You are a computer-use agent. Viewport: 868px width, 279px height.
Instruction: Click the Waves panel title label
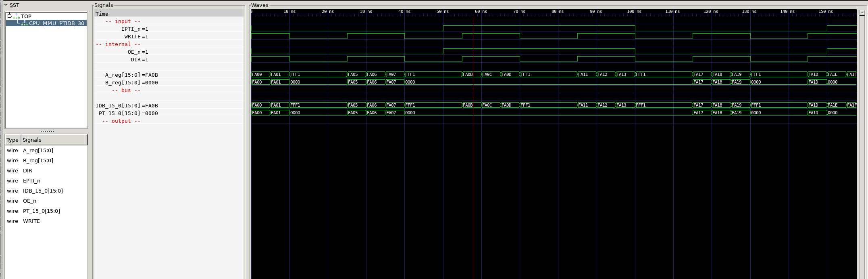(260, 5)
